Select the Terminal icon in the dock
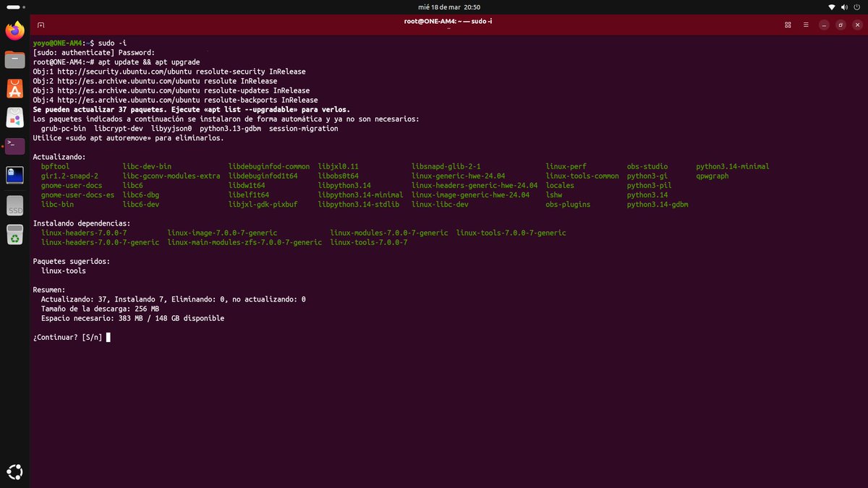Viewport: 868px width, 488px height. (x=15, y=146)
